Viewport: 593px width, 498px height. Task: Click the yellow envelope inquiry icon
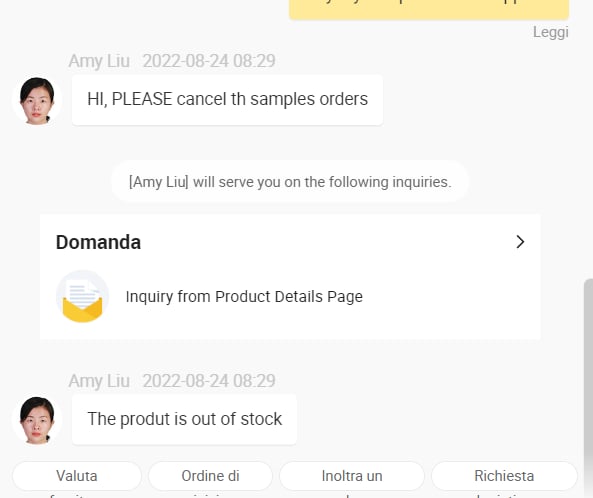82,296
